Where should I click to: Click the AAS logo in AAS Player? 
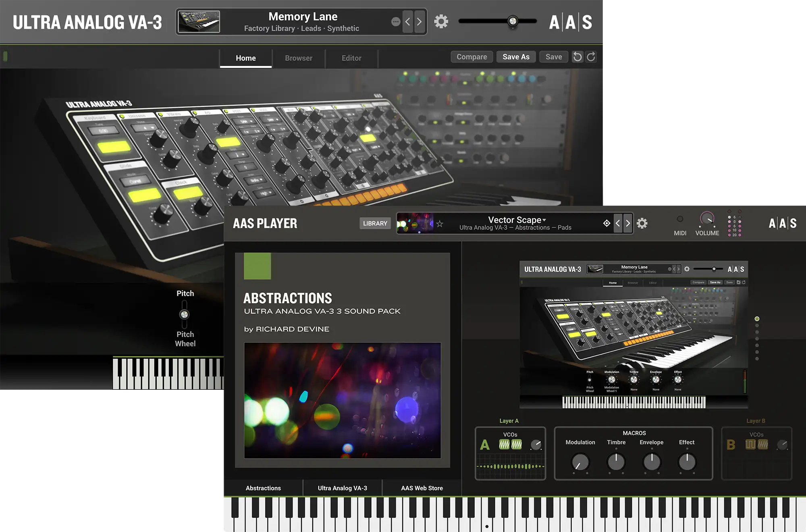click(782, 223)
